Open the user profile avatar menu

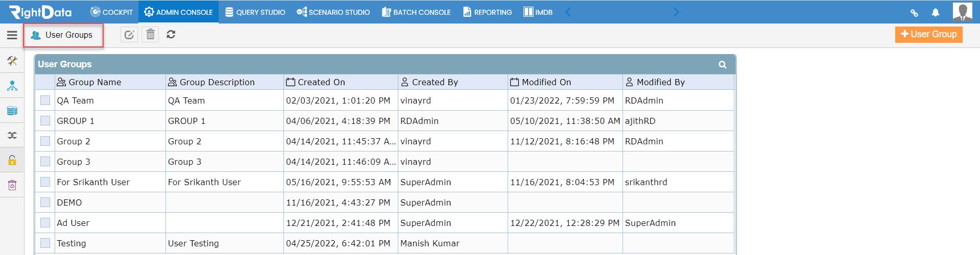963,12
